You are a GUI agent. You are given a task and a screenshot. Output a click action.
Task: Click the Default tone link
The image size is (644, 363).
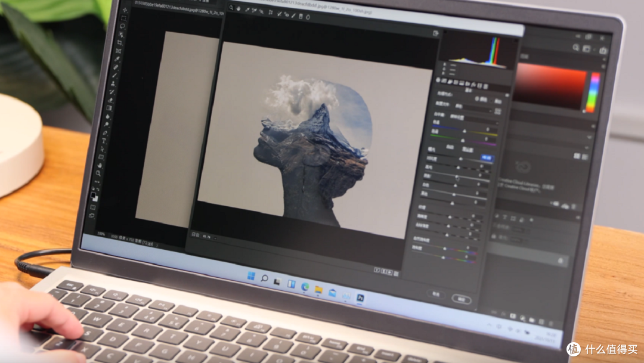click(x=467, y=150)
